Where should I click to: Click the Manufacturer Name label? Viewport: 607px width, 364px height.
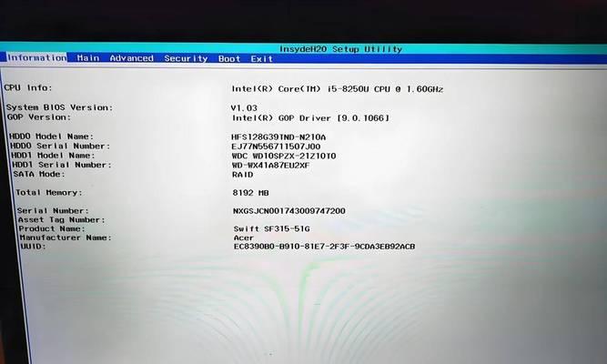coord(66,238)
